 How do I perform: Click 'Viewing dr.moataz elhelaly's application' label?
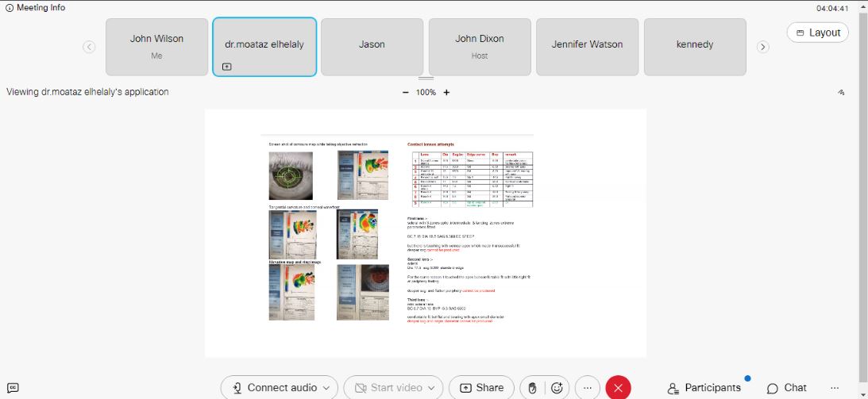(x=87, y=92)
